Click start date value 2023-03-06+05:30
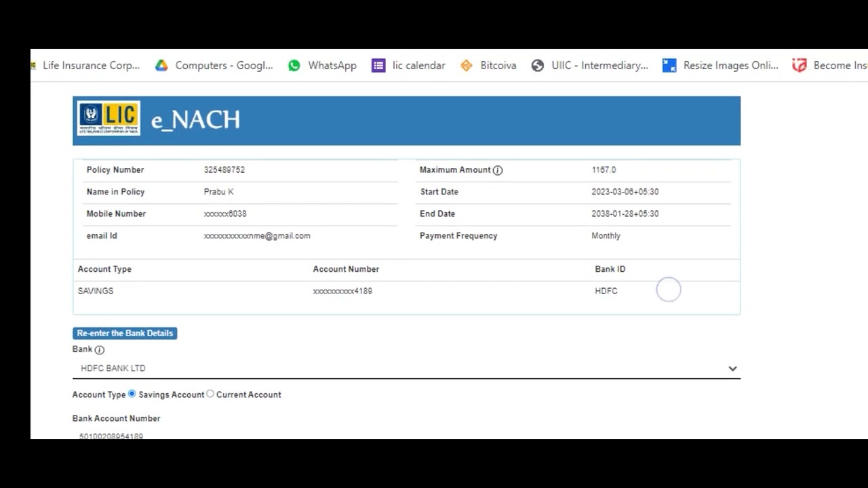The image size is (868, 488). [x=625, y=192]
